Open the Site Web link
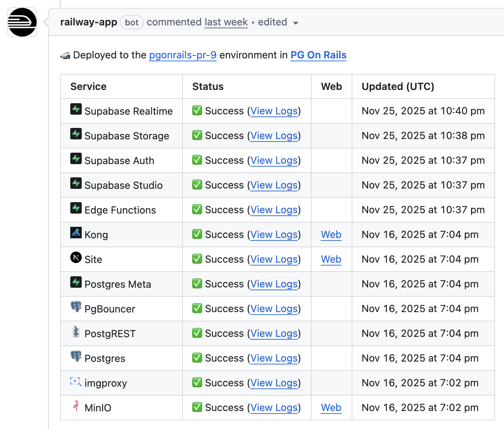504x430 pixels. [331, 259]
